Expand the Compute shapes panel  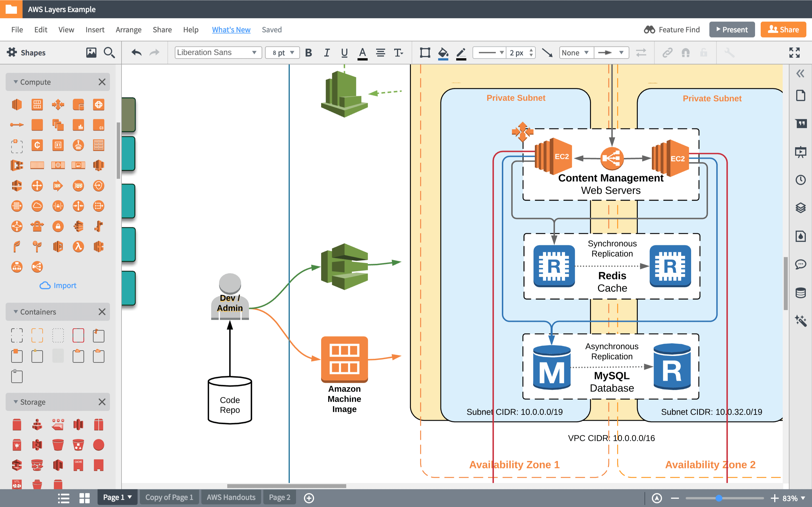(x=16, y=82)
